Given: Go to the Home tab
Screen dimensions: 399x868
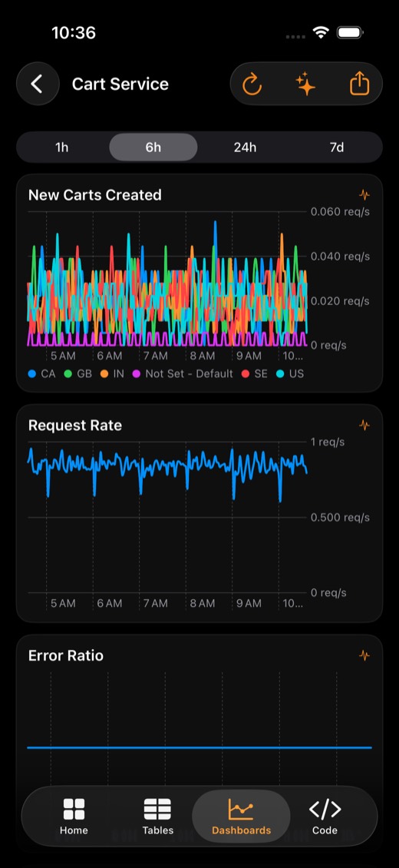Looking at the screenshot, I should click(x=74, y=817).
